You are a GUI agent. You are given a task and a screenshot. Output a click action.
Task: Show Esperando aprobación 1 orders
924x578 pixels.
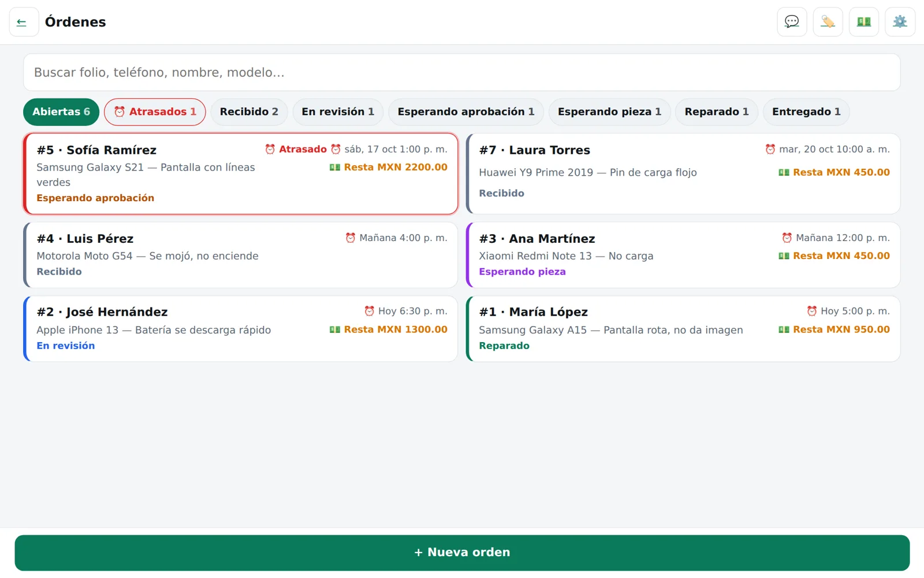[x=466, y=112]
